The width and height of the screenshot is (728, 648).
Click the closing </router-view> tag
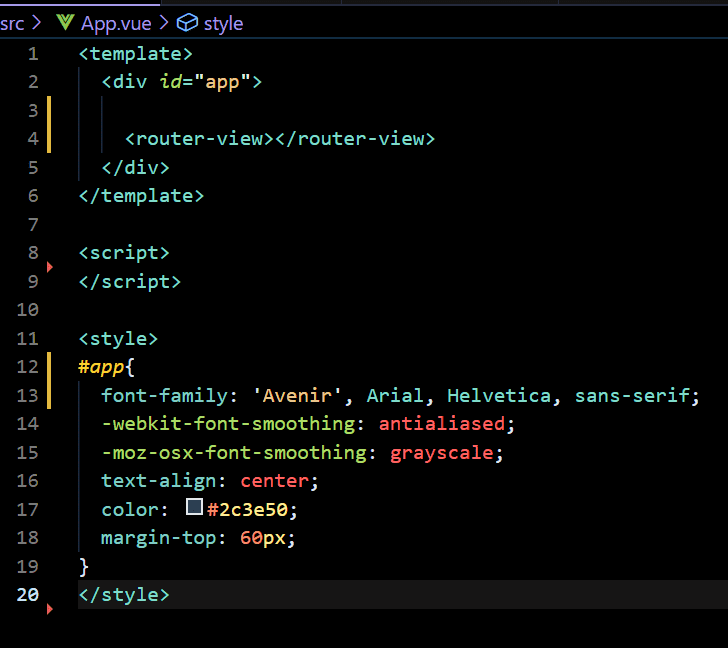click(355, 139)
